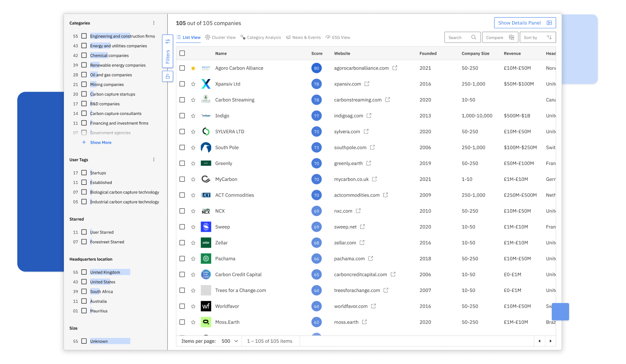Viewport: 626px width, 364px height.
Task: Collapse the vertical Filters panel tab
Action: click(168, 51)
